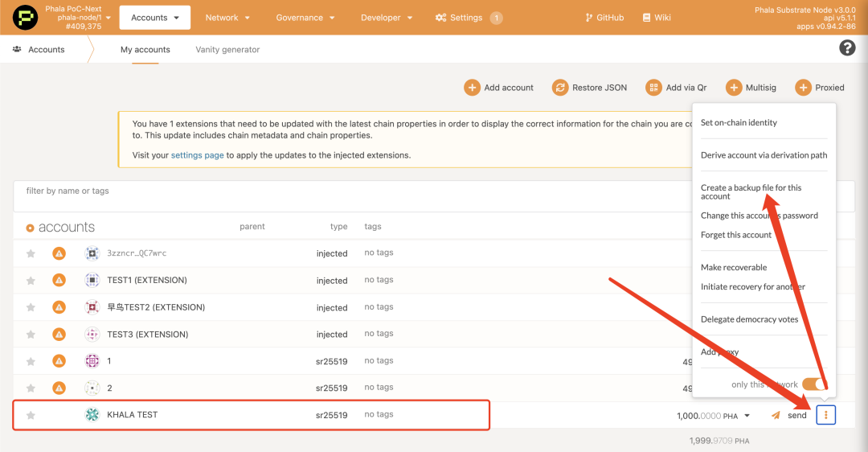Star the KHALA TEST account as favorite
Screen dimensions: 868x452
click(x=31, y=415)
